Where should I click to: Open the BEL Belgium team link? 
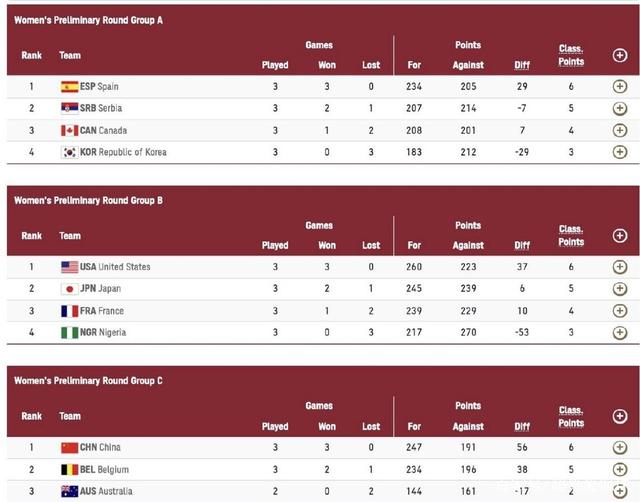coord(108,470)
